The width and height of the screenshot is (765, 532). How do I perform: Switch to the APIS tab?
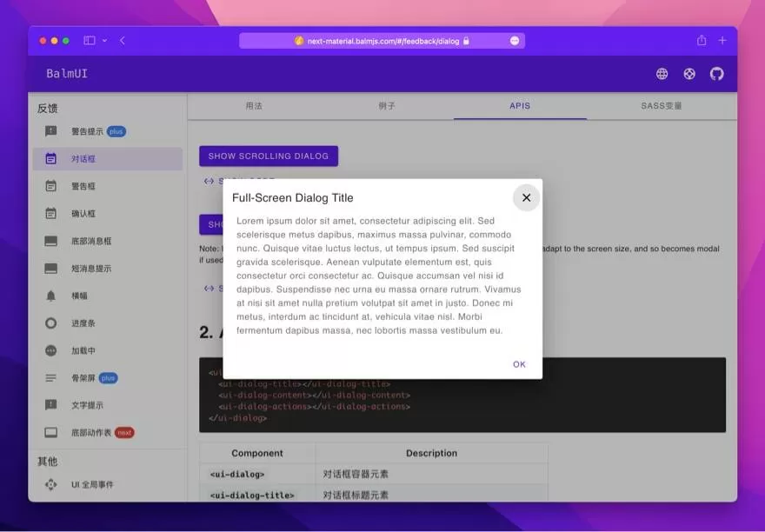point(520,106)
